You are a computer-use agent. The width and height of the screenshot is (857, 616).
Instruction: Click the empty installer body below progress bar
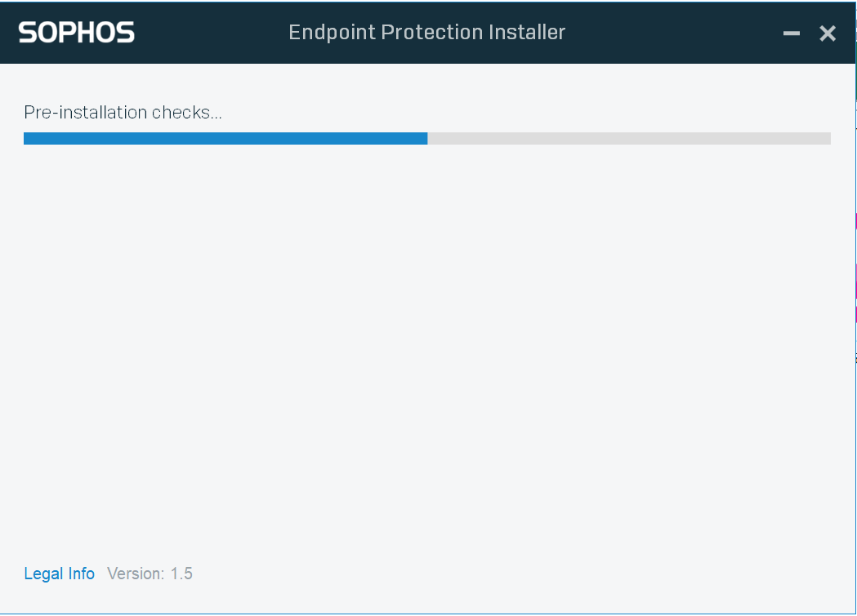pos(426,343)
